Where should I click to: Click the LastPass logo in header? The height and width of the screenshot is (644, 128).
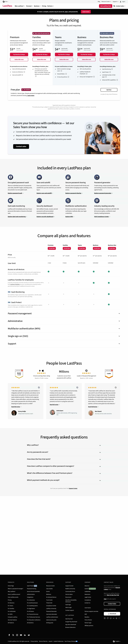(x=7, y=6)
